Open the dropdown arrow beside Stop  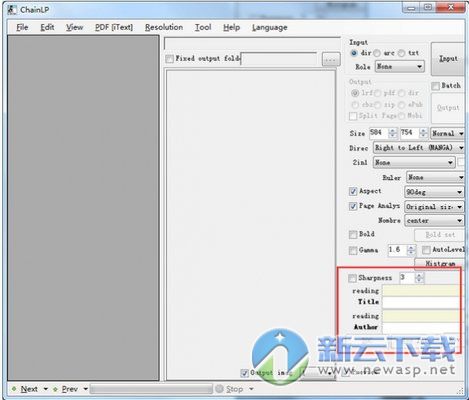(251, 389)
